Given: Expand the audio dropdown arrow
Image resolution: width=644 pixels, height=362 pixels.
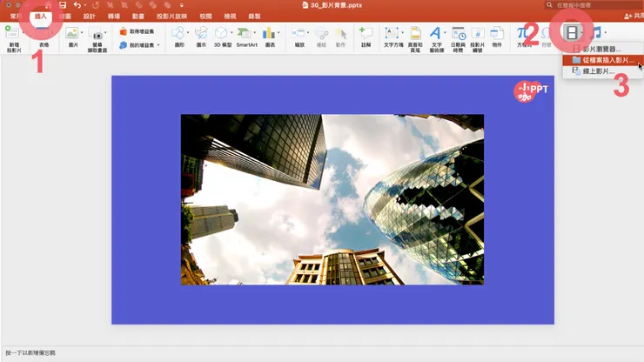Looking at the screenshot, I should (606, 32).
